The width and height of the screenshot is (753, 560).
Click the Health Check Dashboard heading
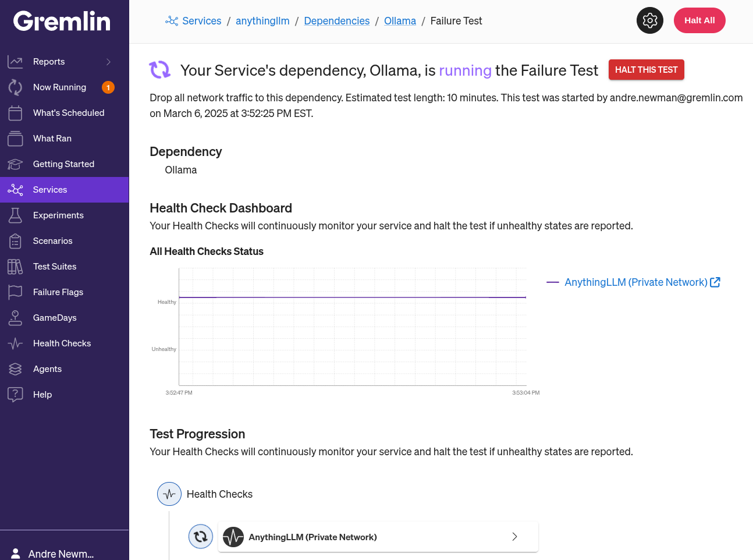click(x=221, y=208)
